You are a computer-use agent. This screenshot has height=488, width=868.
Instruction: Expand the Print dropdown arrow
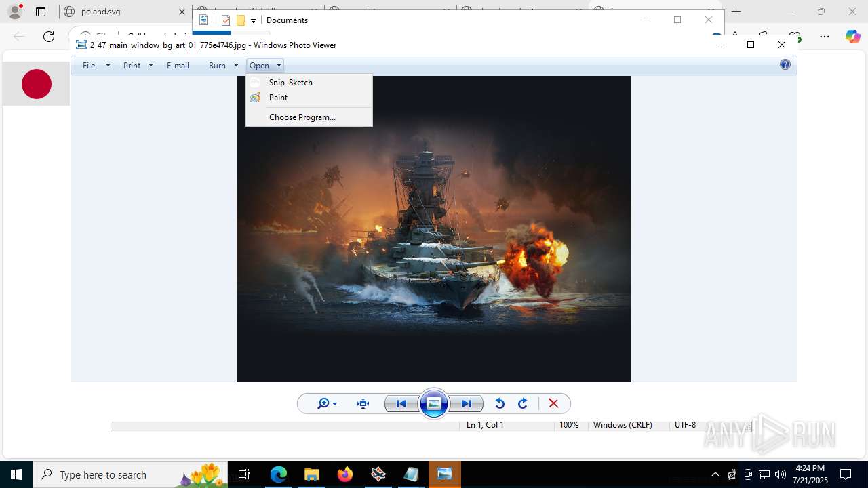[x=151, y=66]
